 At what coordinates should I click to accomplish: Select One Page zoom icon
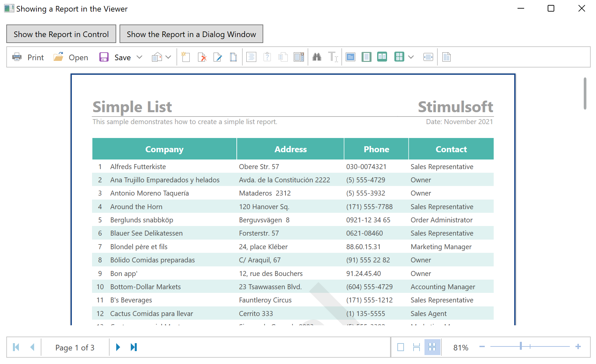click(x=366, y=57)
